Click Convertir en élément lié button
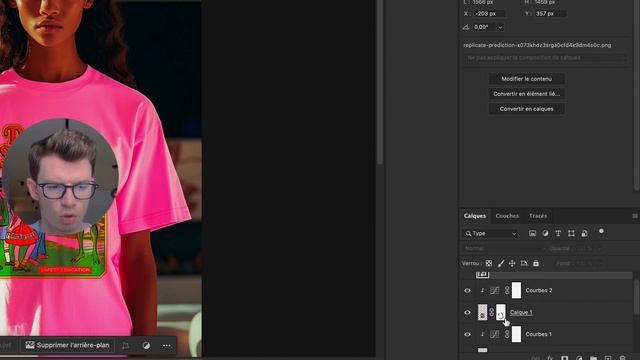 pyautogui.click(x=527, y=94)
